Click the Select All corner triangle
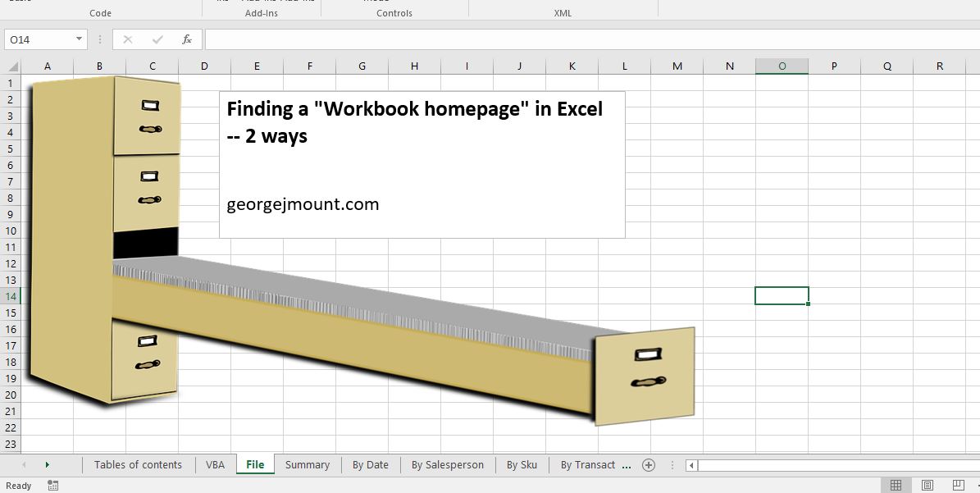Viewport: 980px width, 493px height. [x=12, y=66]
